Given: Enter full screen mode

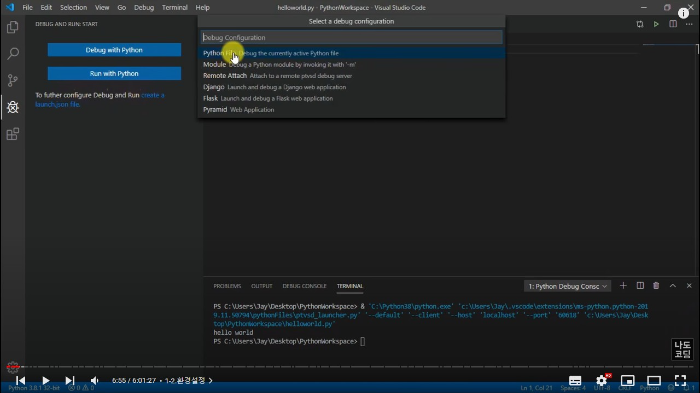Looking at the screenshot, I should tap(680, 380).
